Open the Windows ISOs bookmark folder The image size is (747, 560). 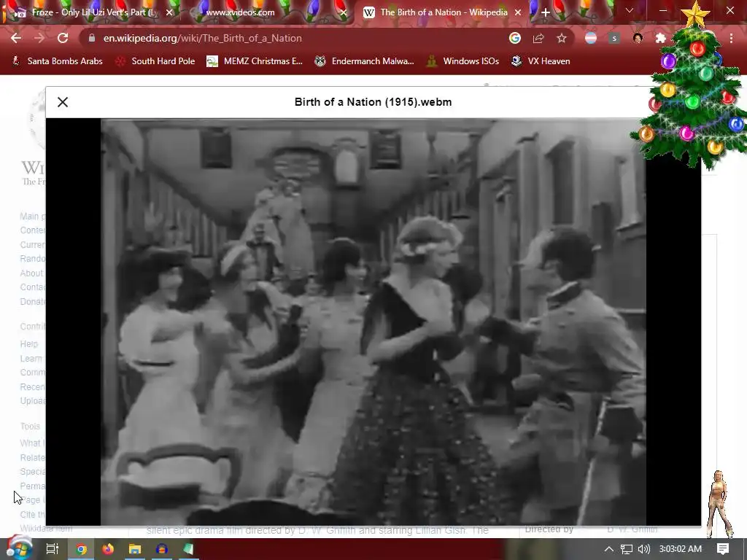(462, 61)
